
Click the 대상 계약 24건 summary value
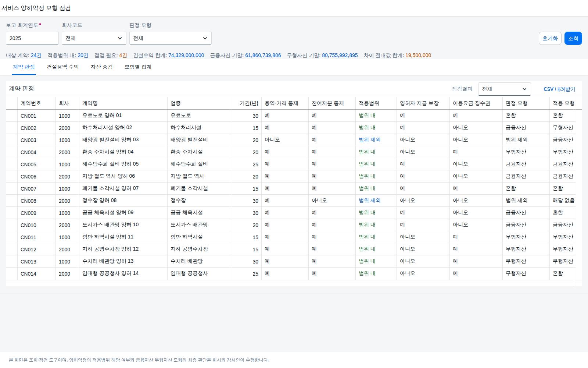[x=36, y=56]
